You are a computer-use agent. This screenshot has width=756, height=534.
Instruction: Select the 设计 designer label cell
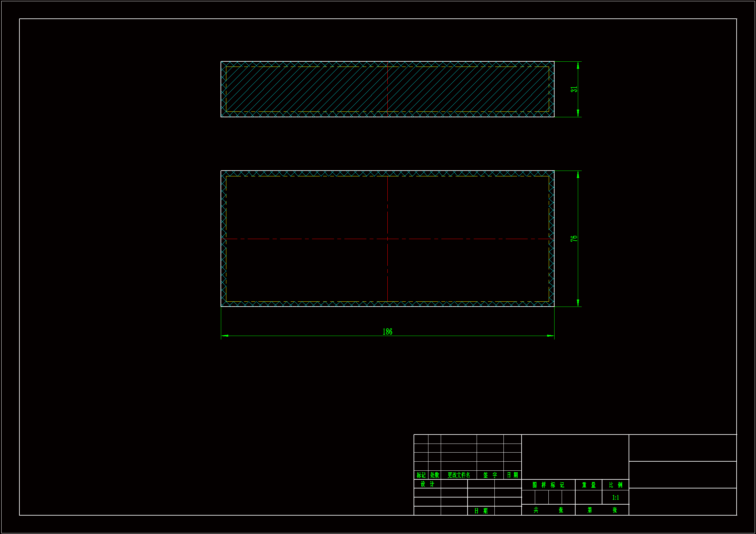coord(427,484)
